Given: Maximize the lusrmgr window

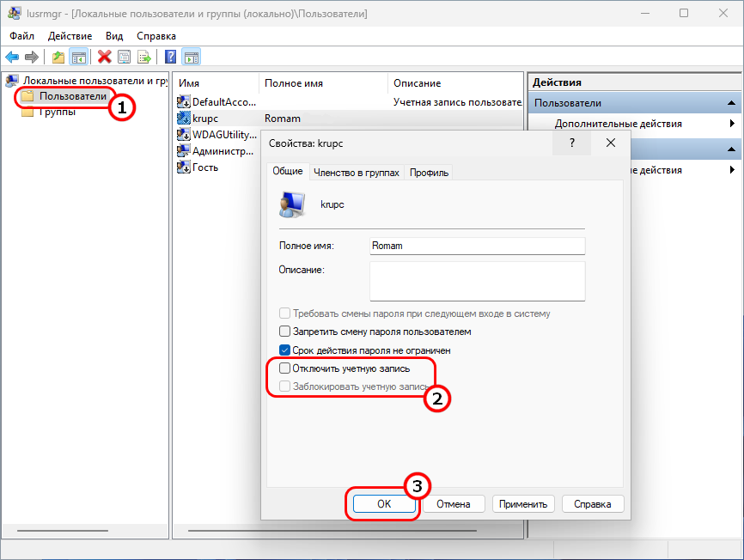Looking at the screenshot, I should coord(684,13).
